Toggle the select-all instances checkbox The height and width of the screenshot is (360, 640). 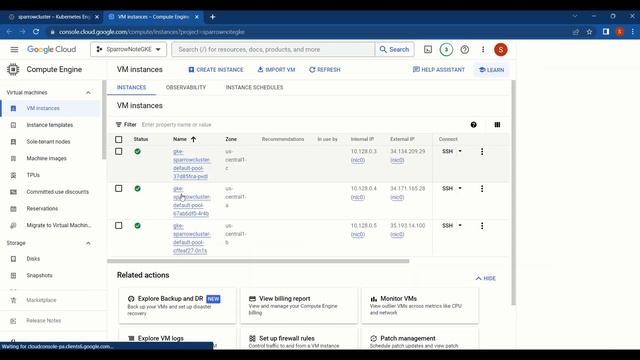click(118, 140)
